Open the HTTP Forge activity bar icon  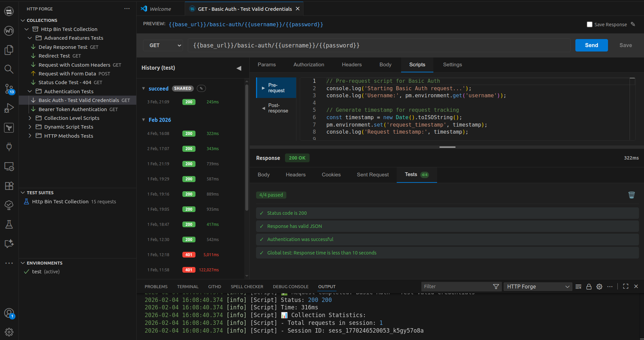click(9, 11)
